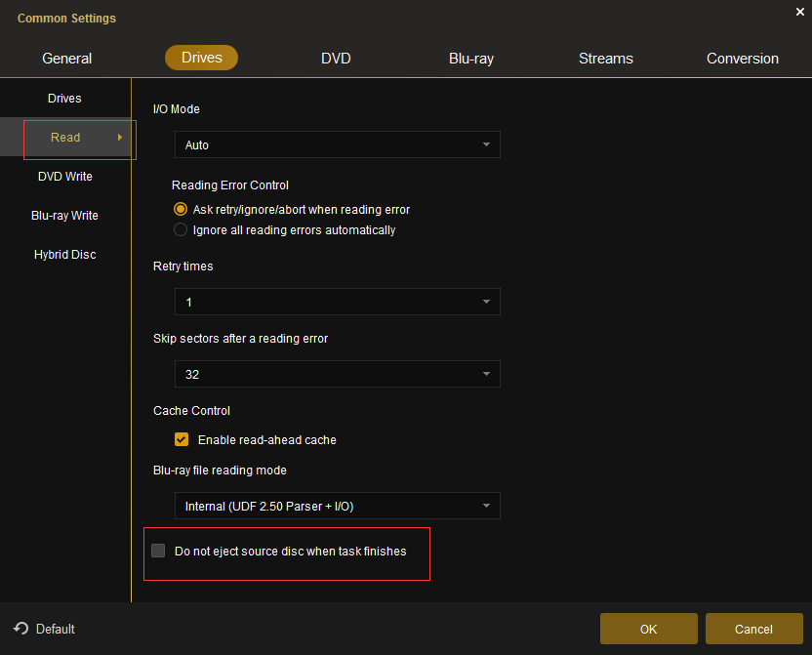
Task: Check Do not eject source disc option
Action: click(158, 552)
